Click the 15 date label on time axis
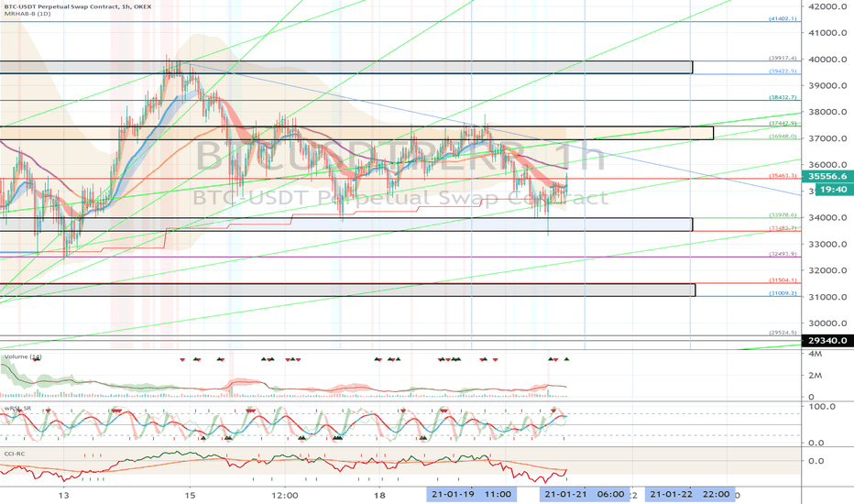854x504 pixels. point(190,495)
